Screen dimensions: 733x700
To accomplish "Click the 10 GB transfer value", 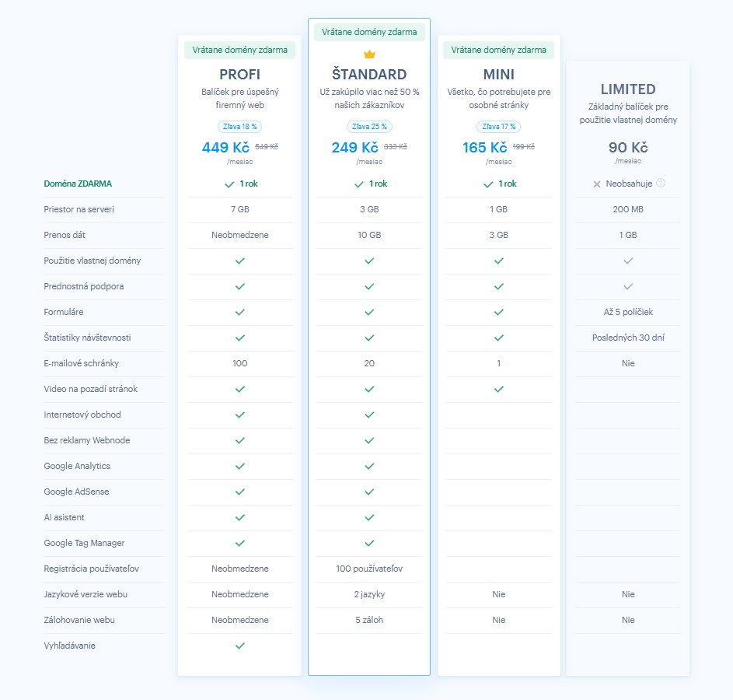I will [369, 235].
